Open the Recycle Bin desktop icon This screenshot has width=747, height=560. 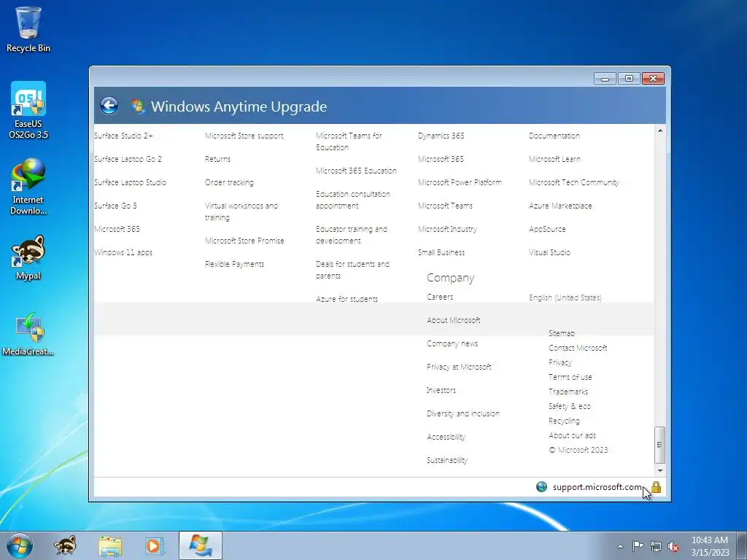point(28,29)
